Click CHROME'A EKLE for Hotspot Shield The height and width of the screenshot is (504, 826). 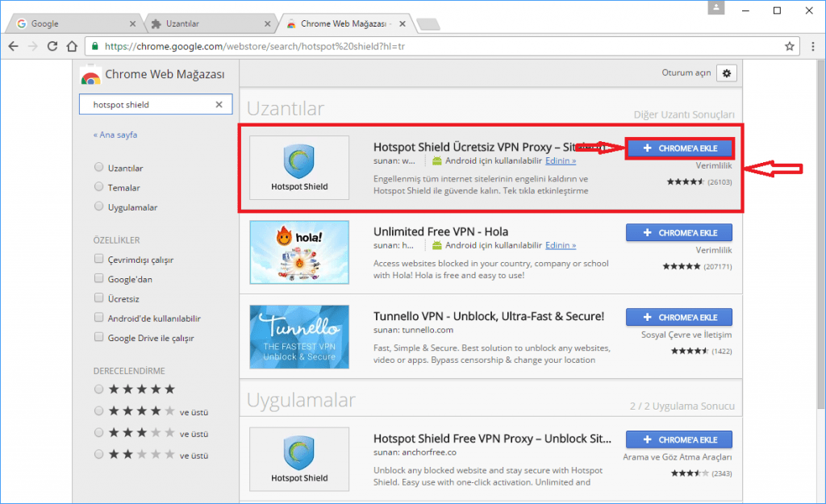tap(678, 148)
